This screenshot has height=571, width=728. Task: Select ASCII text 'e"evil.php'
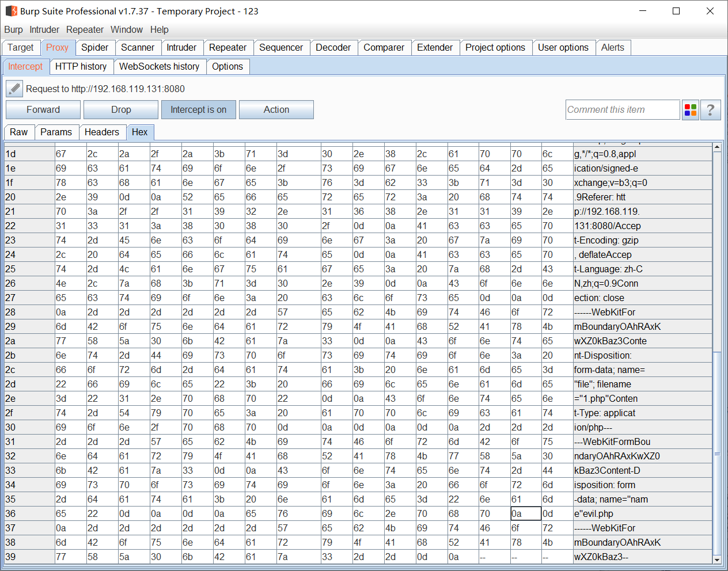594,513
